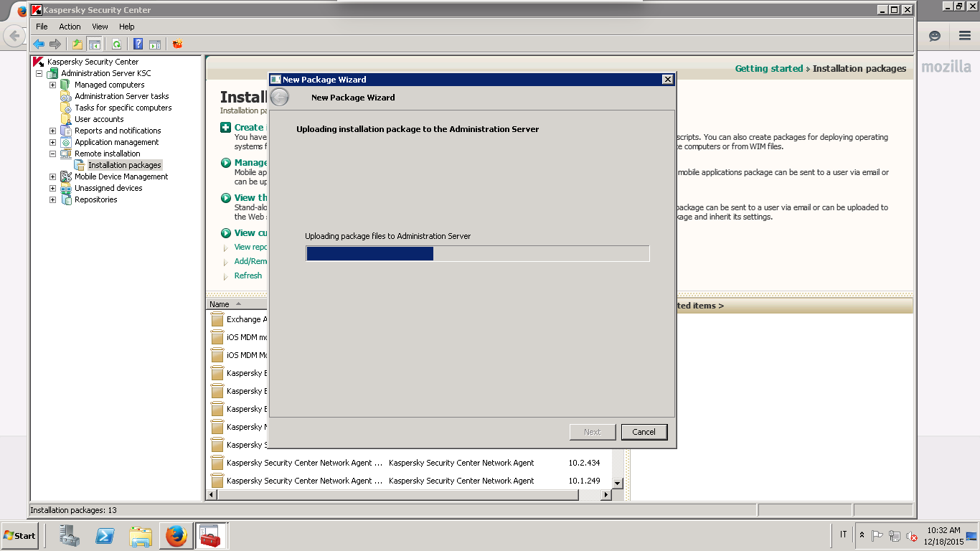Screen dimensions: 980x551
Task: Open the Help menu
Action: click(x=126, y=27)
